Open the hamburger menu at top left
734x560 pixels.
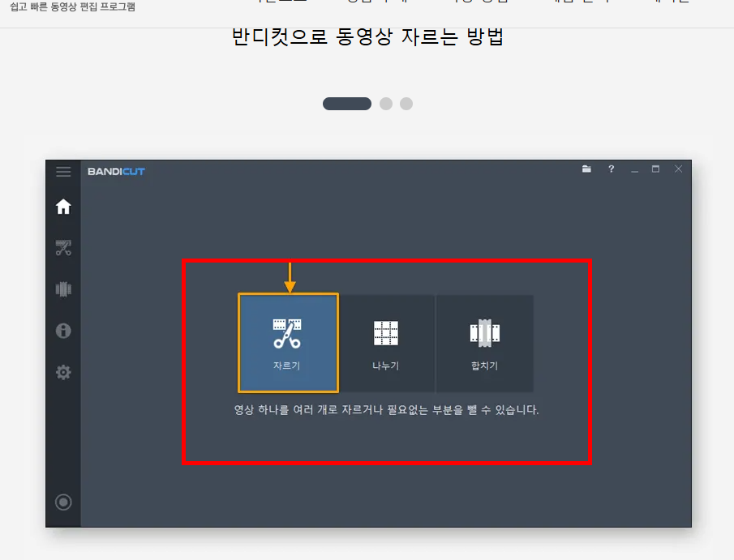[x=63, y=171]
